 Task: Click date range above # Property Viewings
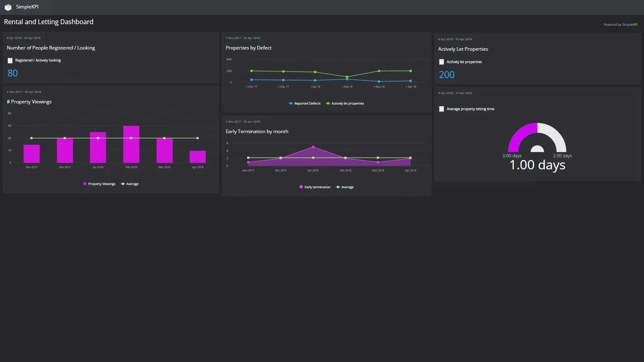(24, 92)
